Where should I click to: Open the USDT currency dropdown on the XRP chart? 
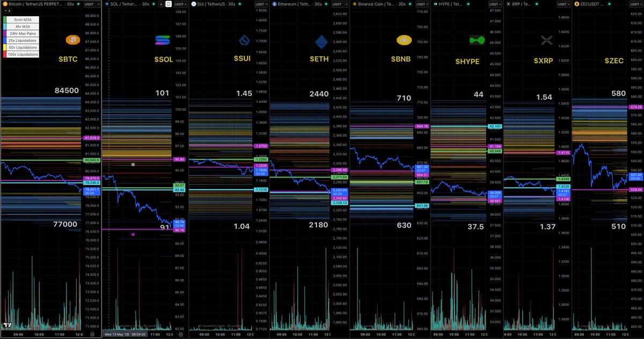click(563, 4)
